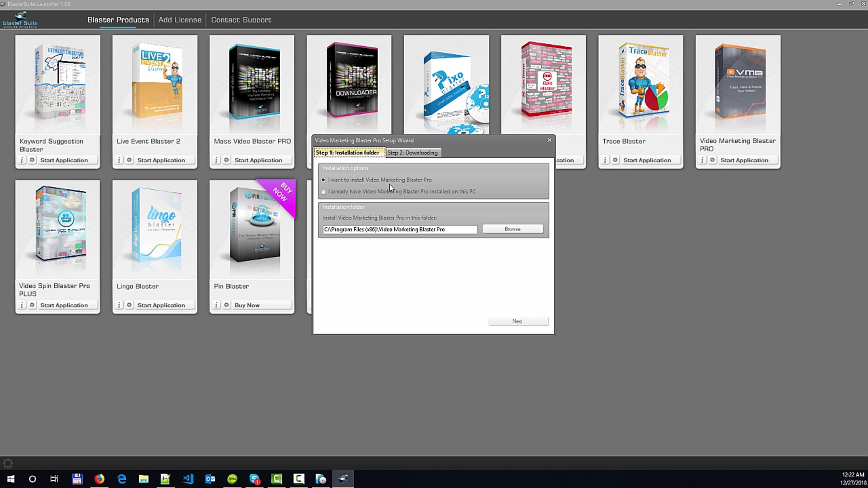Select the Step 1: Installation folder tab

[x=349, y=153]
